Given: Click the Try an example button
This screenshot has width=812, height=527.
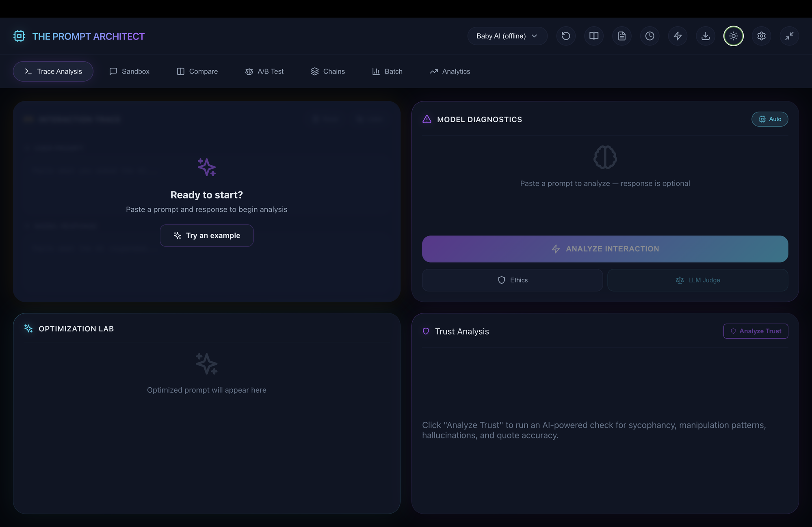Looking at the screenshot, I should 207,235.
